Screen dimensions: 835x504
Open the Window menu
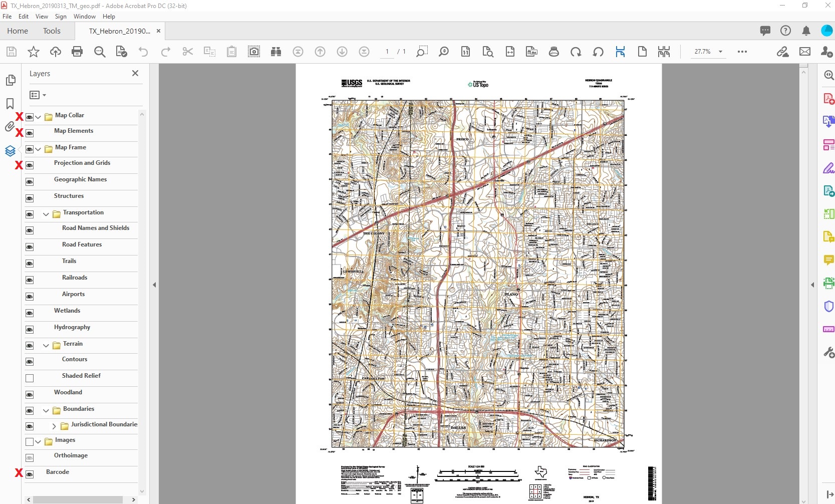click(x=84, y=16)
